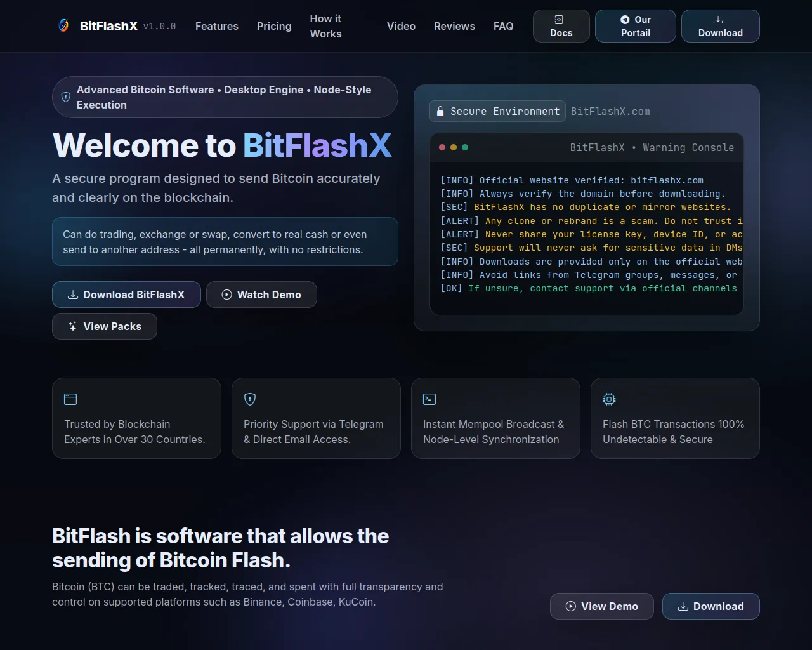
Task: Click the 'A secure program designed' subtitle
Action: [216, 188]
